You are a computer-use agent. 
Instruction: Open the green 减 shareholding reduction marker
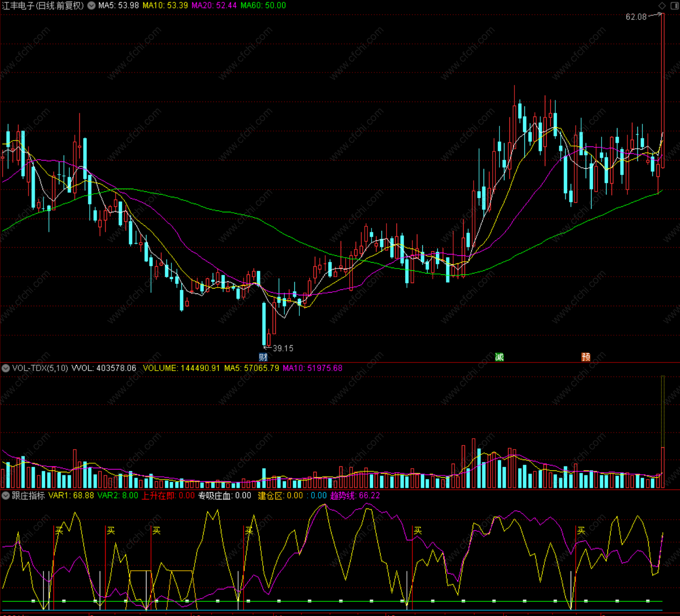[x=499, y=357]
